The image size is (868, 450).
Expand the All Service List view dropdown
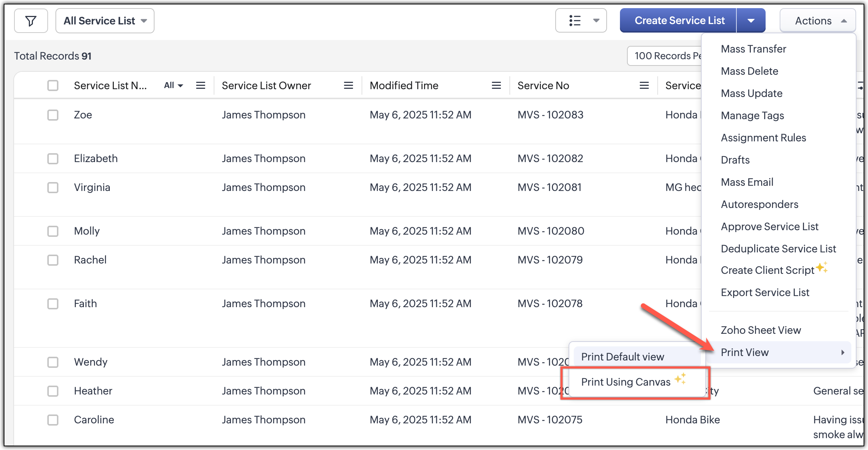pyautogui.click(x=105, y=21)
